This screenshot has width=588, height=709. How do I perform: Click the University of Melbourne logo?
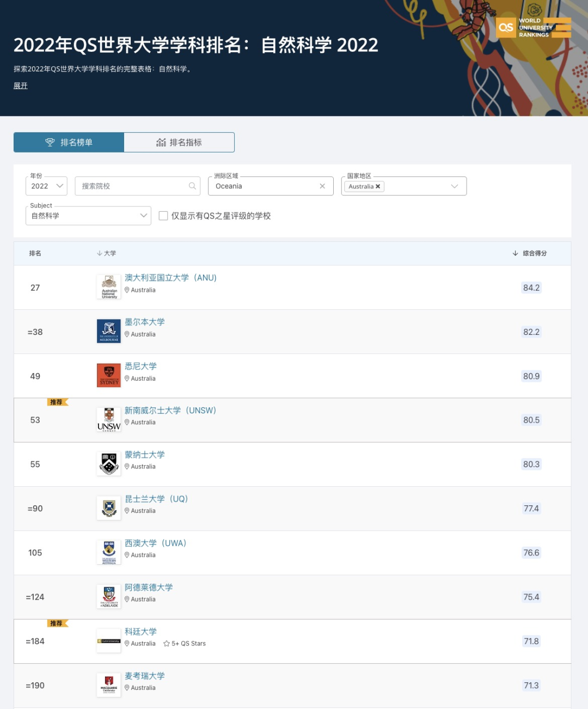coord(109,331)
